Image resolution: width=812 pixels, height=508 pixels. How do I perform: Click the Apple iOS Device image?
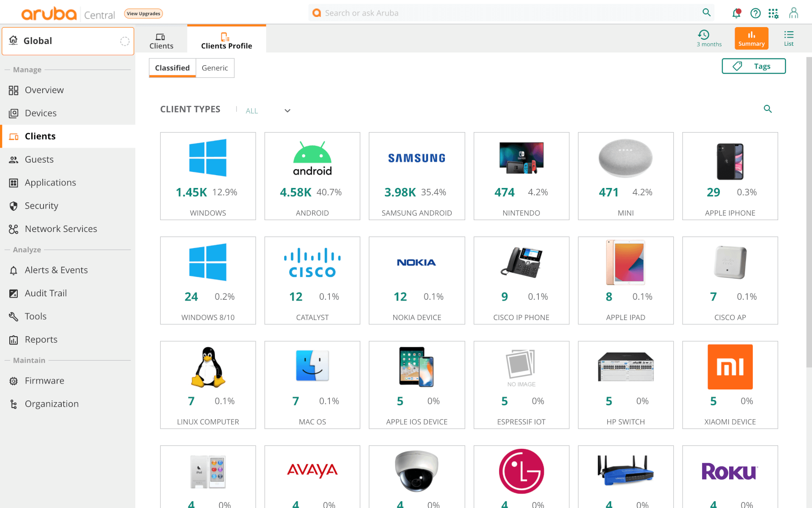click(x=417, y=367)
